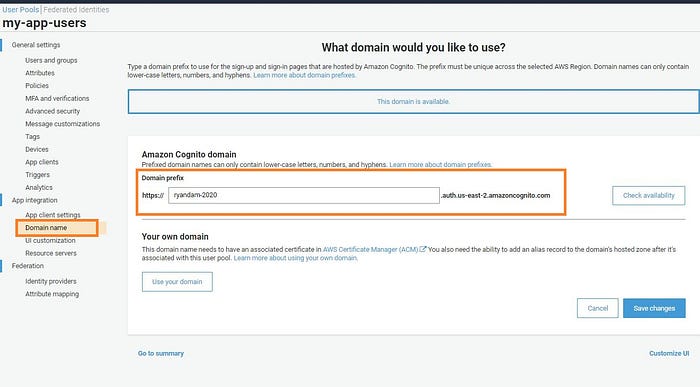Save changes to the domain
Image resolution: width=700 pixels, height=387 pixels.
pos(654,308)
